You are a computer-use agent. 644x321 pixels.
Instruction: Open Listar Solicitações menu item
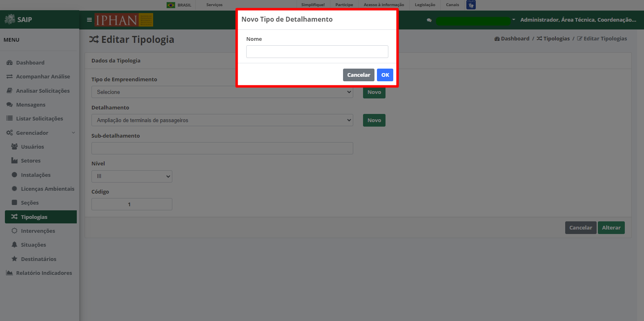click(x=40, y=118)
